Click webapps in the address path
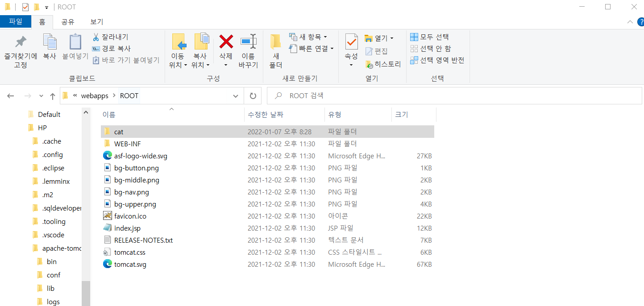Viewport: 644px width, 306px height. (x=94, y=96)
